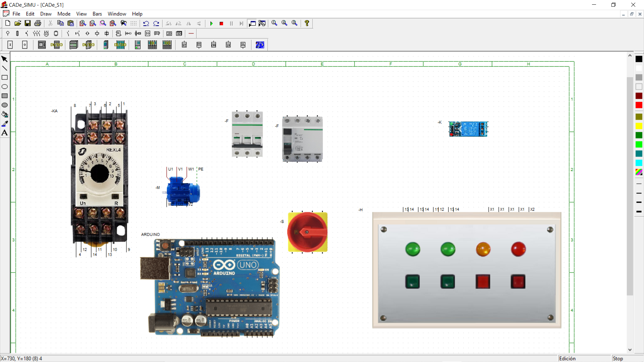644x362 pixels.
Task: Toggle the grid dots display
Action: (133, 23)
